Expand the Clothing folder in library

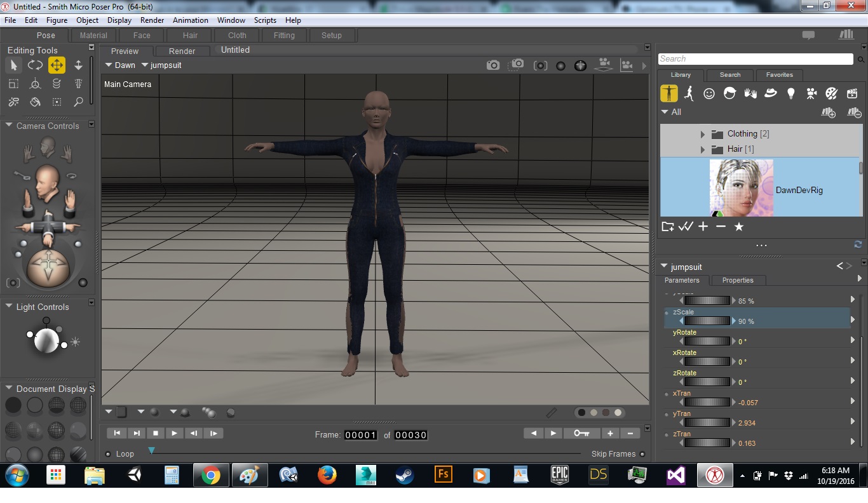click(x=703, y=134)
